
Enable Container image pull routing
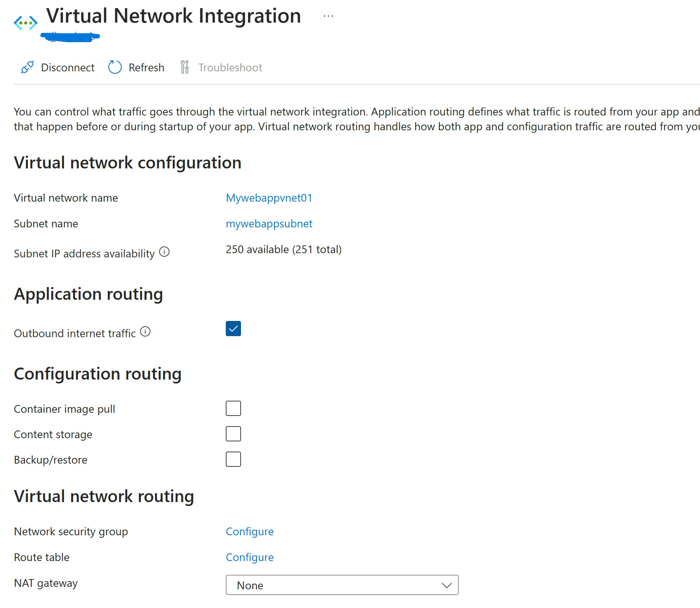point(233,409)
